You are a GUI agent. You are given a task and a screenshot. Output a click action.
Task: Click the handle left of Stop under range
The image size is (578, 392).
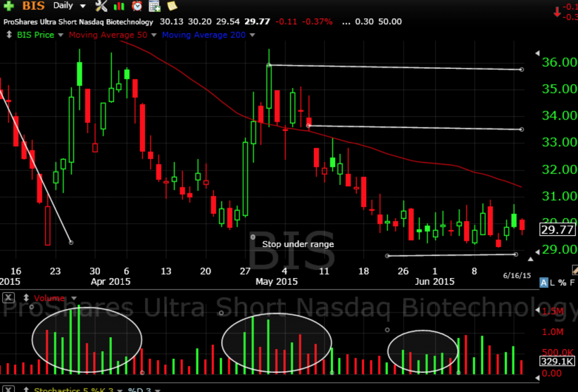pyautogui.click(x=253, y=237)
